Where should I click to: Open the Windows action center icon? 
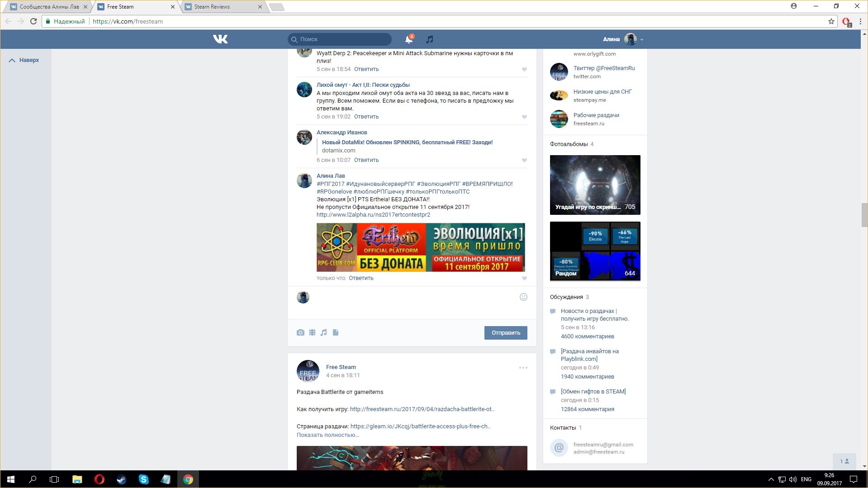tap(854, 479)
